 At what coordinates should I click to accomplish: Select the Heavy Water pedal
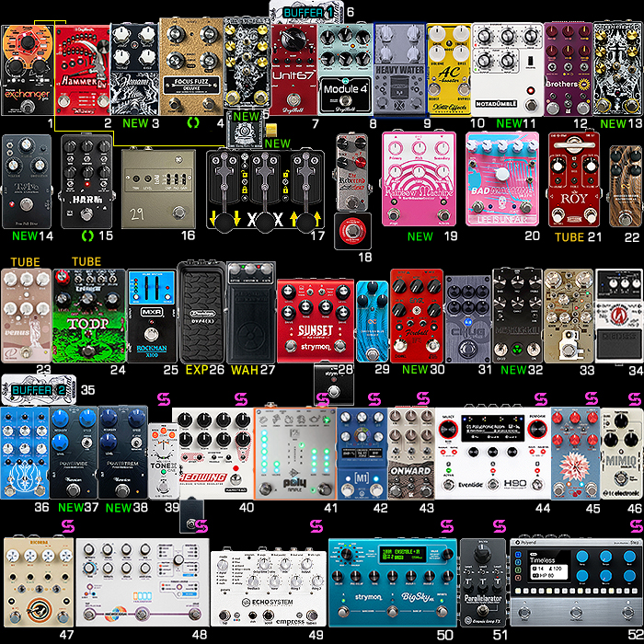point(399,69)
